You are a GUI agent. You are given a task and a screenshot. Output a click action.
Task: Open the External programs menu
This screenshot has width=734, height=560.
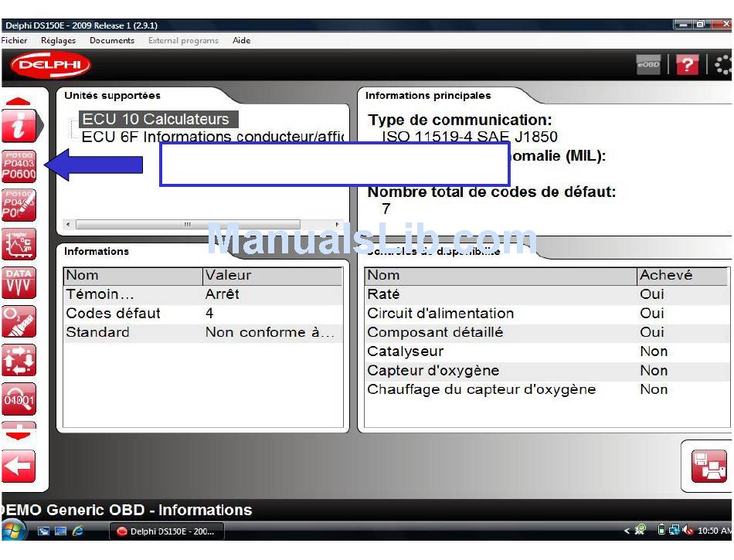click(184, 40)
